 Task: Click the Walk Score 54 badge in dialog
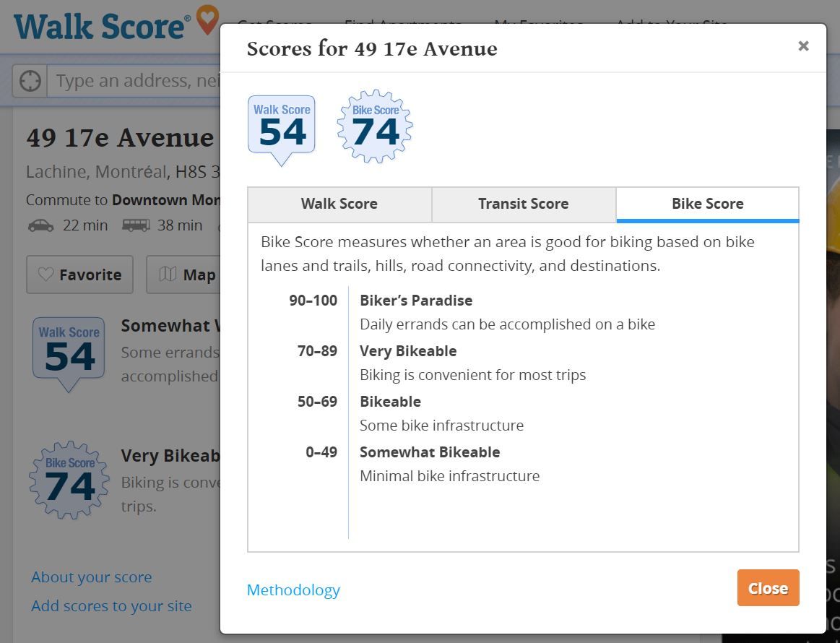[x=282, y=127]
